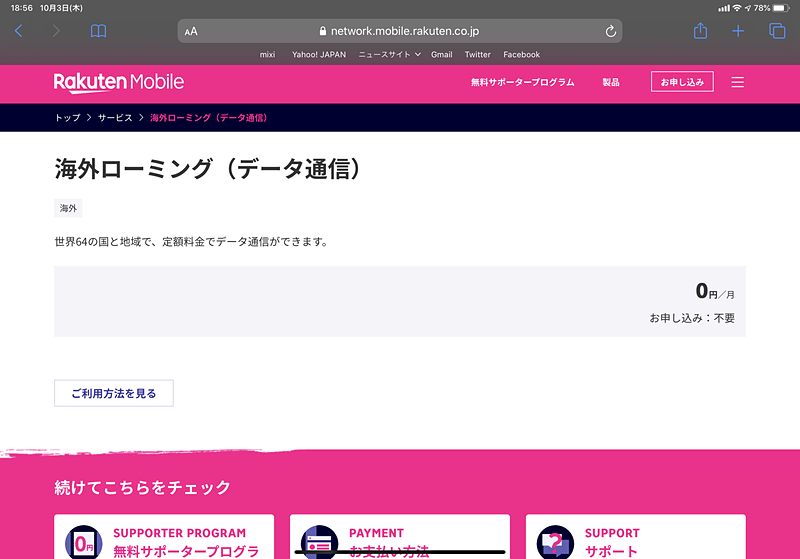Open the Safari share sheet icon
800x559 pixels.
click(x=700, y=31)
